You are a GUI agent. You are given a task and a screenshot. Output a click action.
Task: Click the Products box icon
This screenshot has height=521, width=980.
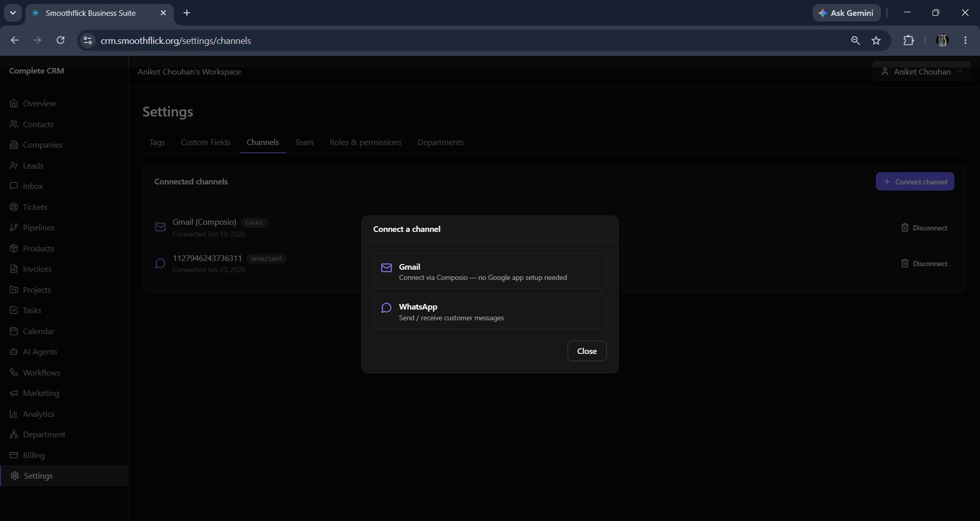pyautogui.click(x=14, y=248)
